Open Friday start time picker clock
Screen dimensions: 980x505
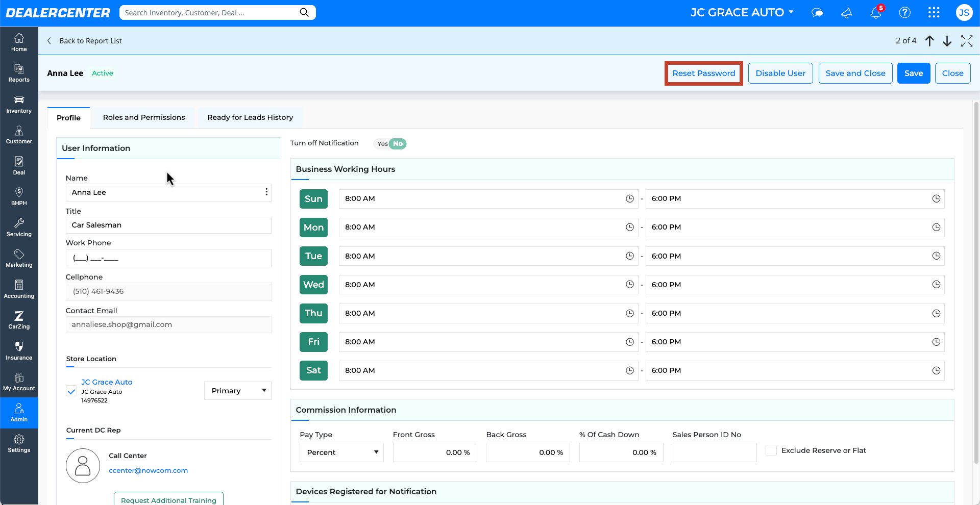[x=630, y=342]
